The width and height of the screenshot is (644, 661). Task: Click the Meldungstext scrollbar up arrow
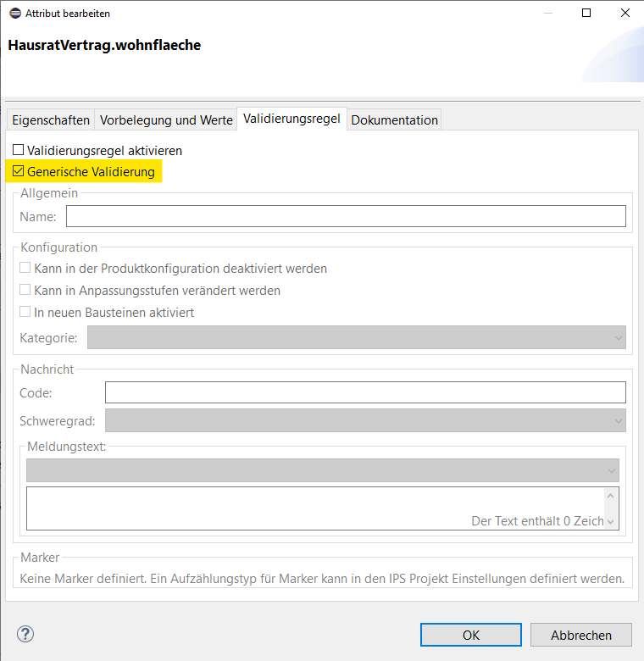(x=611, y=496)
